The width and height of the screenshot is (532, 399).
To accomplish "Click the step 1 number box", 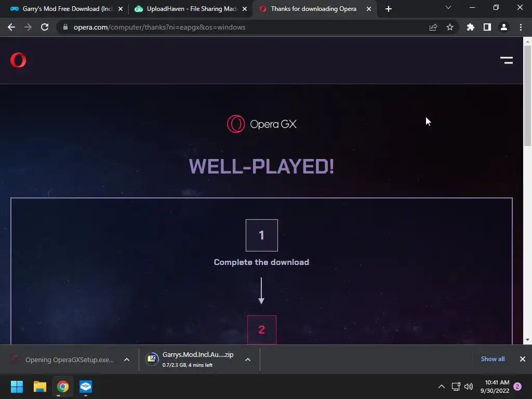I will [262, 235].
